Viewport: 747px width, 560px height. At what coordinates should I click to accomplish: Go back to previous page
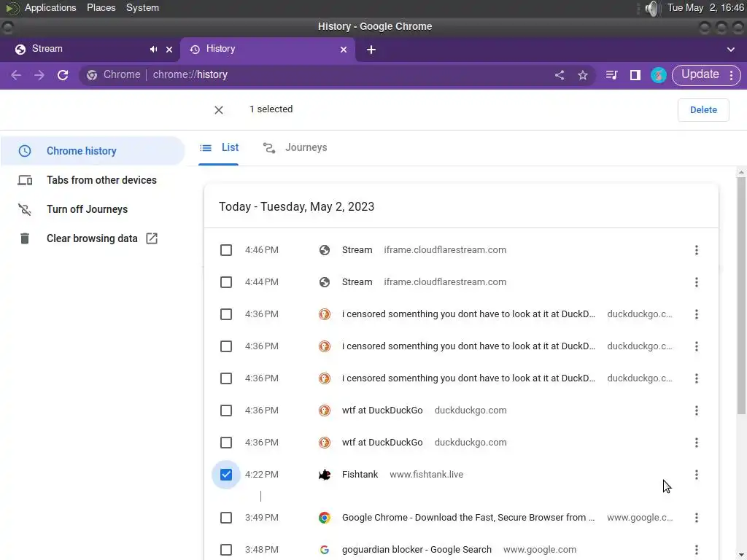(x=16, y=75)
